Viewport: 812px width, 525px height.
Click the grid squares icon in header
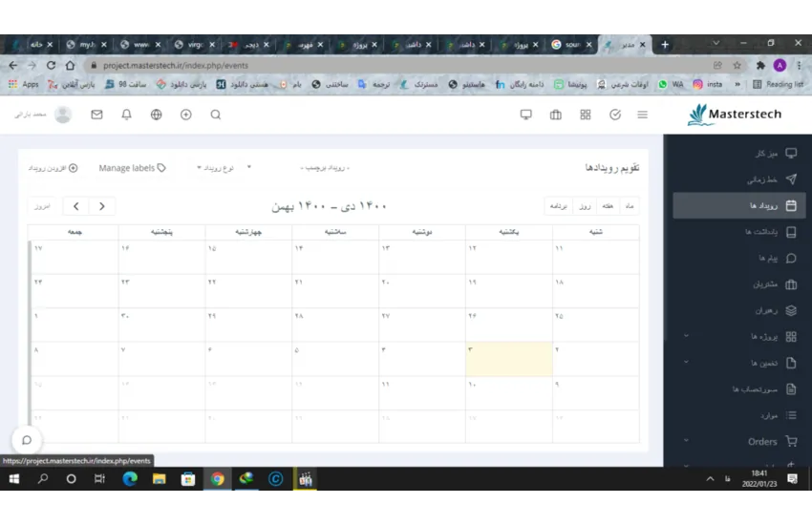click(x=586, y=115)
